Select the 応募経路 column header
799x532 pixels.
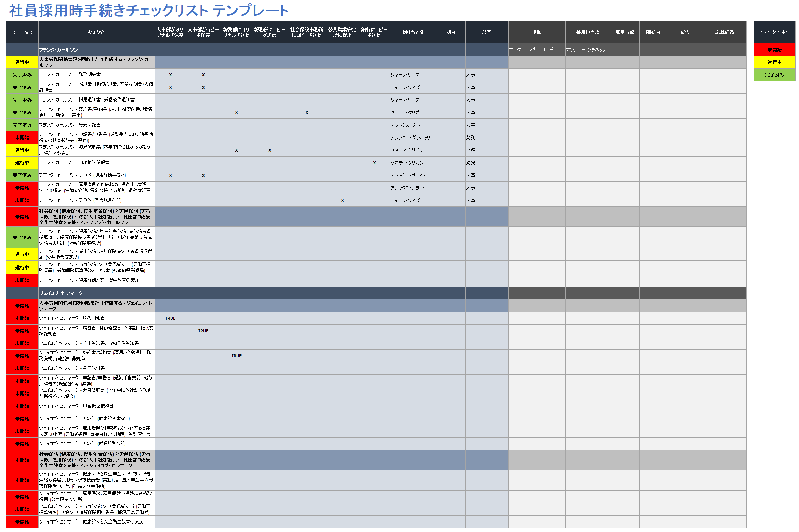[x=725, y=32]
